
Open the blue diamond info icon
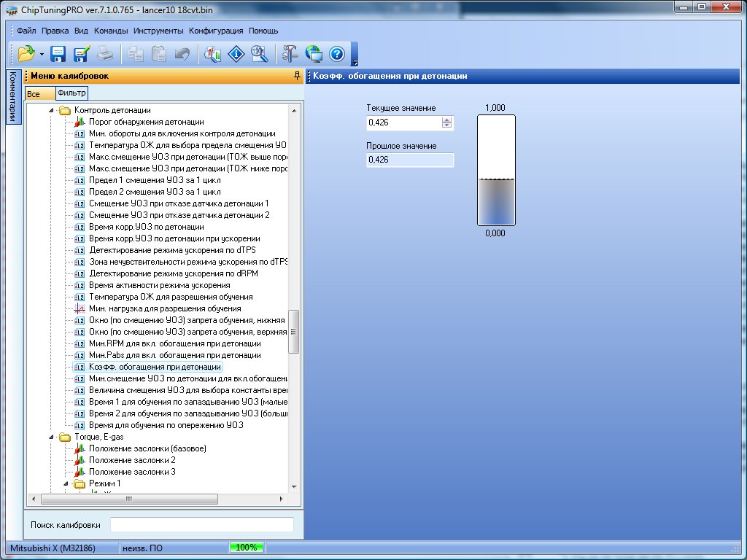click(x=236, y=53)
